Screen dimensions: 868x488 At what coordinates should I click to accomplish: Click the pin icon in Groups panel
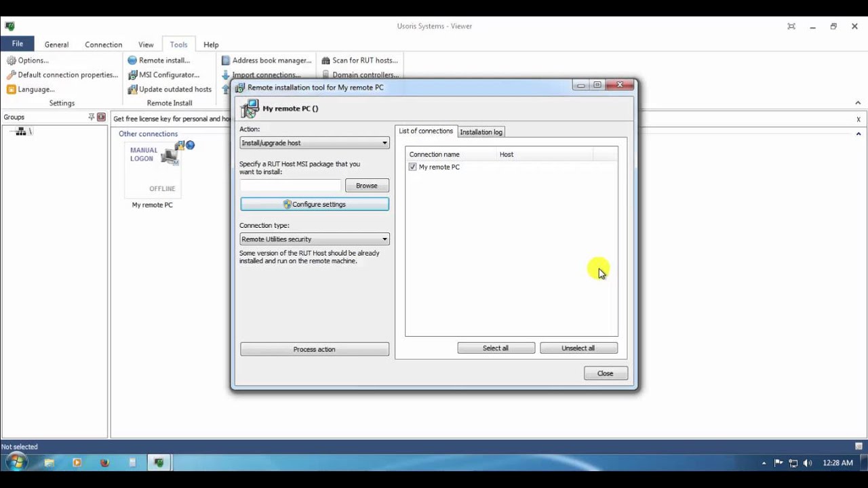click(x=92, y=117)
